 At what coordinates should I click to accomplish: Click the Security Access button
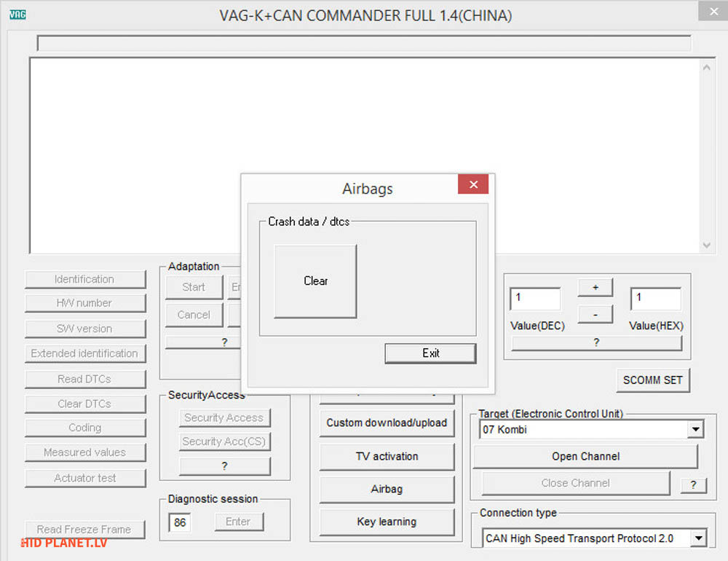(224, 418)
